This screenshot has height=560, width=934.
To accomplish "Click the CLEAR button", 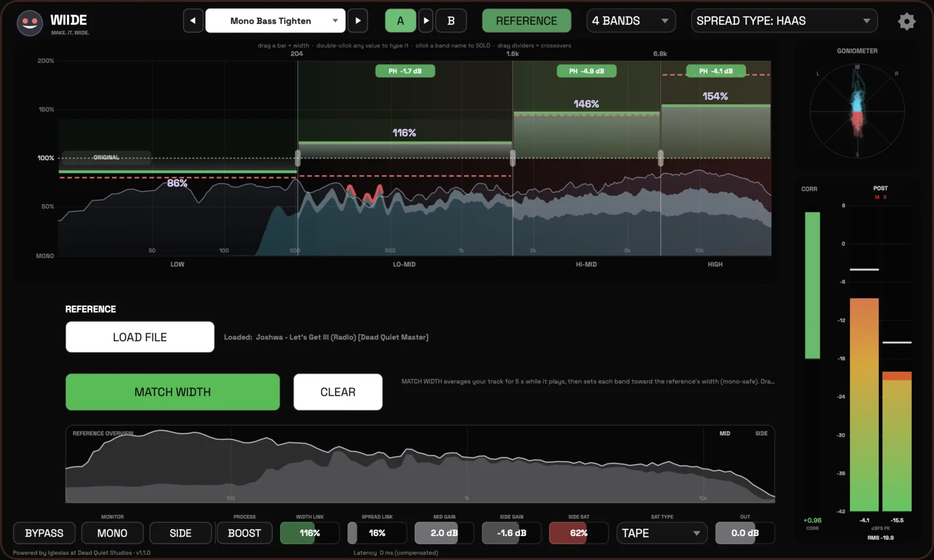I will click(338, 392).
